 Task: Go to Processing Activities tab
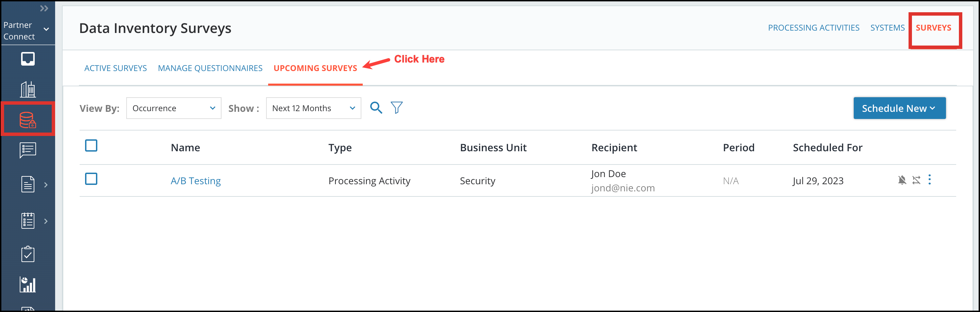coord(813,28)
